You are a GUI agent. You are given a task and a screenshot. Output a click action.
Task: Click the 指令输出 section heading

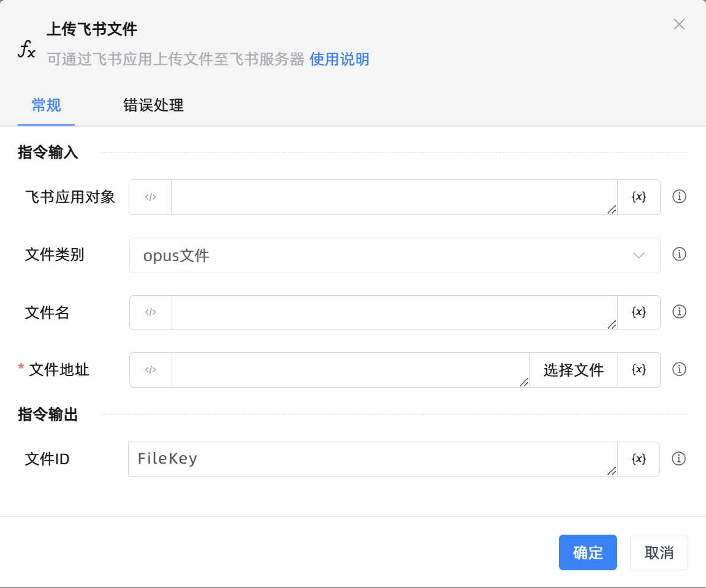click(48, 414)
